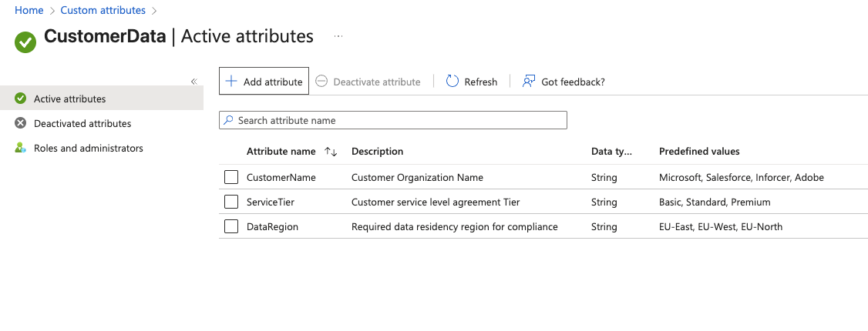
Task: Click the Deactivated attributes X icon
Action: (21, 123)
